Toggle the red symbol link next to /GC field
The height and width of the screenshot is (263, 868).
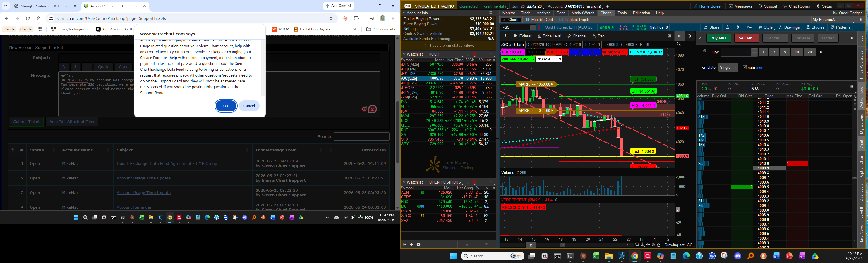click(539, 27)
